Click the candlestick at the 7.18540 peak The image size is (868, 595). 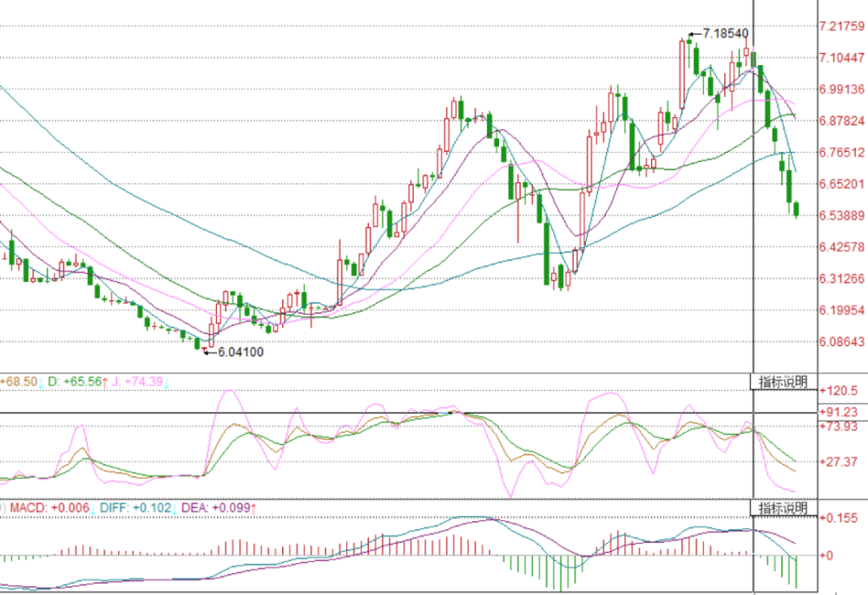[688, 39]
